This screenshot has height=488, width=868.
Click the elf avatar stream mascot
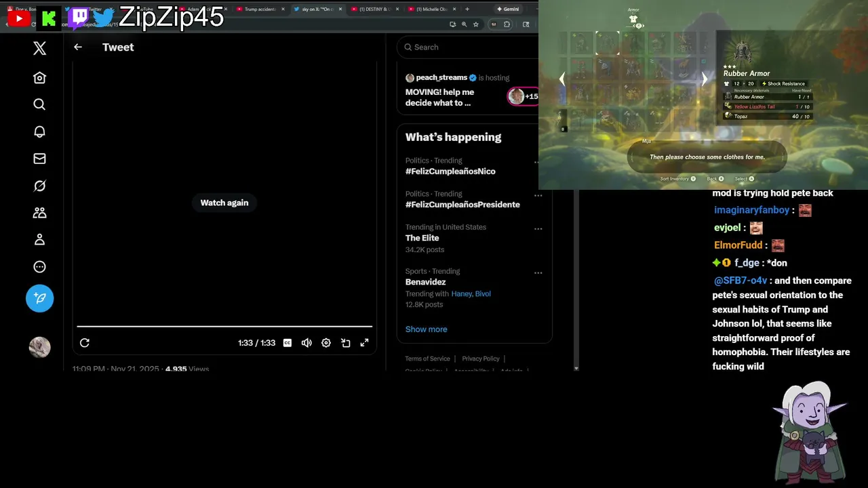tap(810, 431)
